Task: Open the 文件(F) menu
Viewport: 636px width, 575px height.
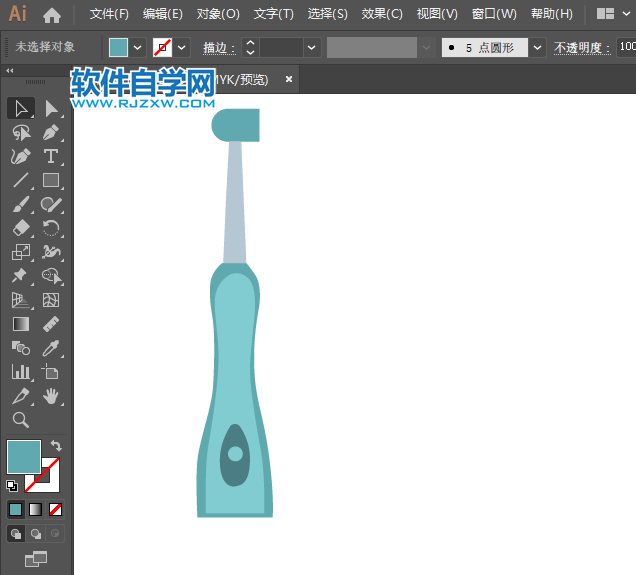Action: point(109,14)
